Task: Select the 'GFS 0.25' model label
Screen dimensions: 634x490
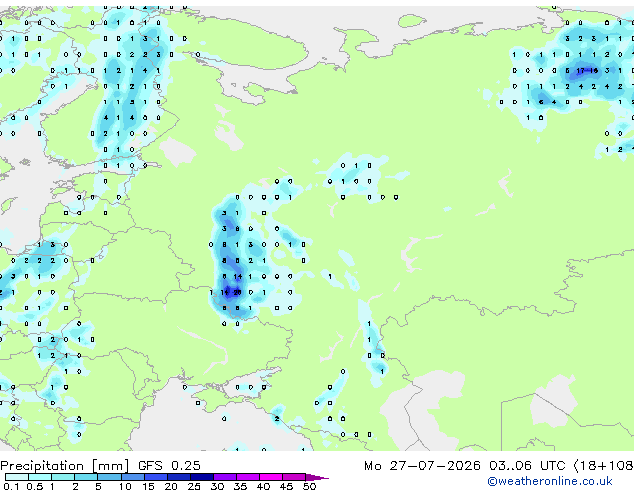Action: tap(169, 465)
